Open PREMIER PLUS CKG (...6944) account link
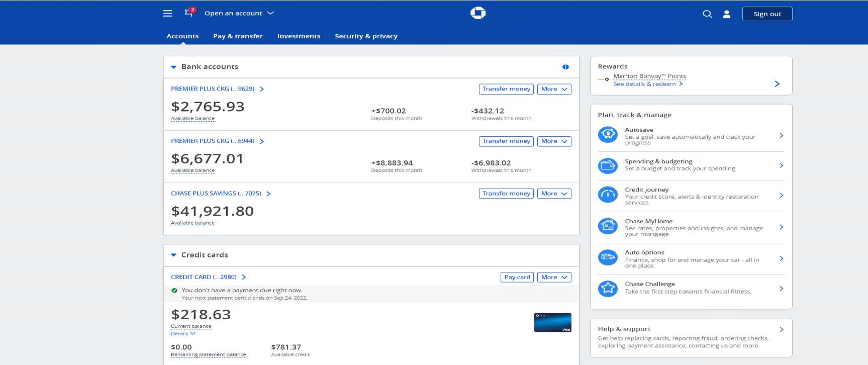Image resolution: width=868 pixels, height=365 pixels. click(x=213, y=141)
